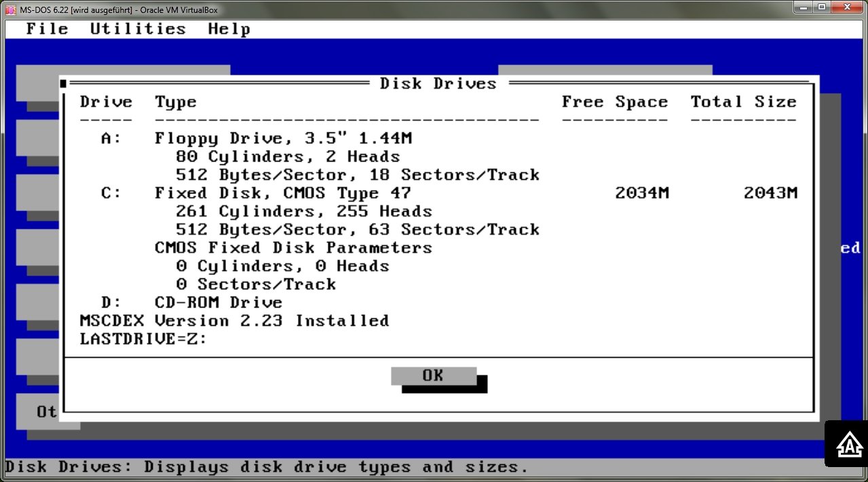Select drive letter "C:"

click(x=111, y=193)
